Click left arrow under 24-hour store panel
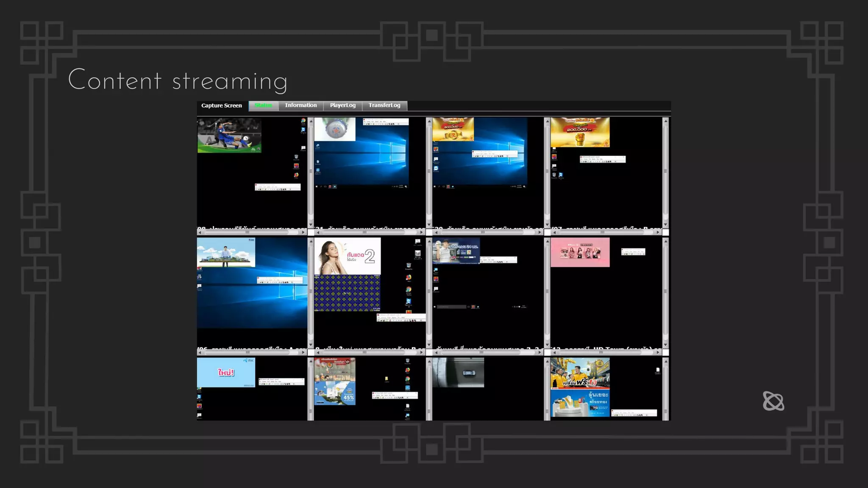Screen dimensions: 868x488 pyautogui.click(x=436, y=352)
